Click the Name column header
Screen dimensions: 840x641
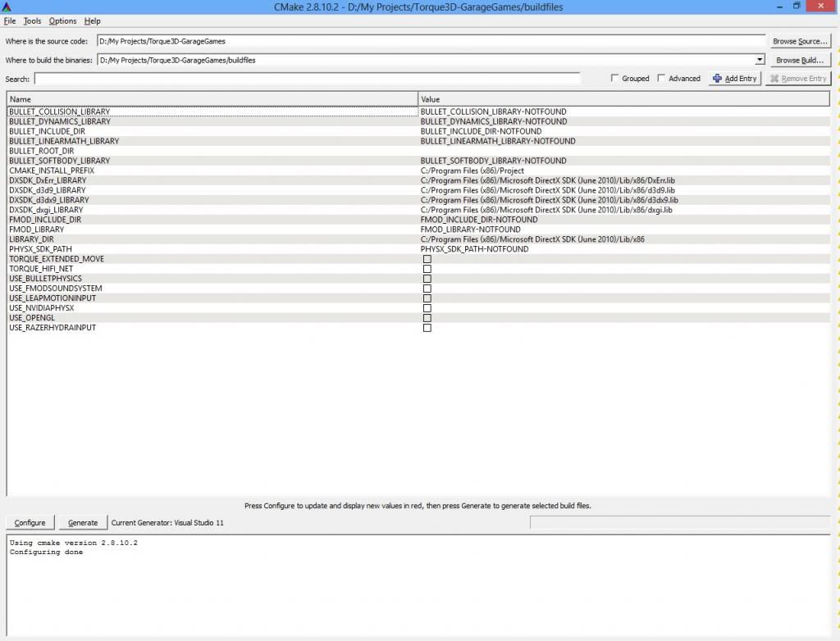tap(212, 99)
